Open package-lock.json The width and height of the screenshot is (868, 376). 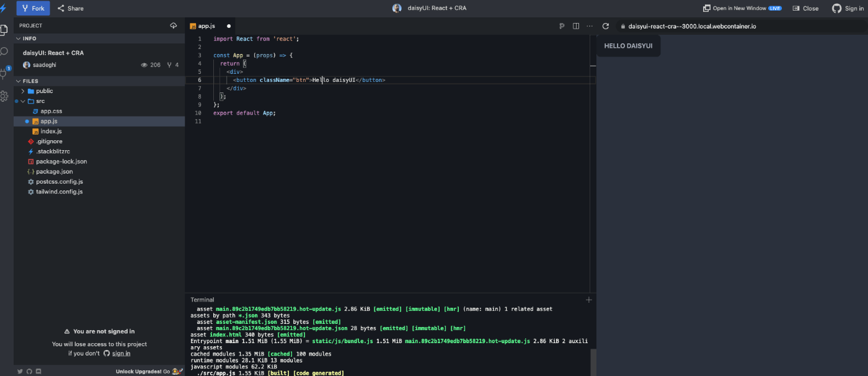point(99,161)
